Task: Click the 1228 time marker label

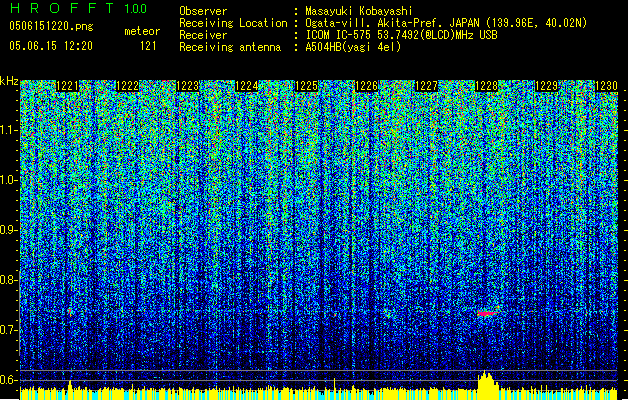Action: pyautogui.click(x=486, y=86)
